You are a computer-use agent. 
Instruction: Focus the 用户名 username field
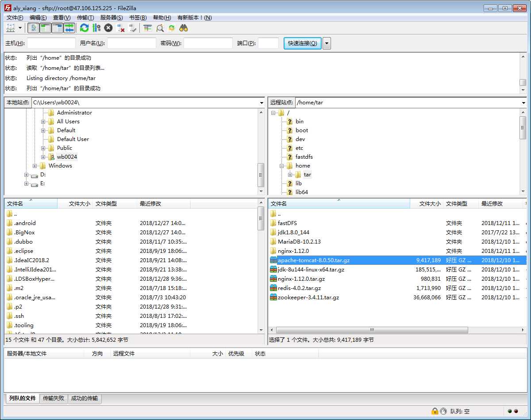pyautogui.click(x=131, y=43)
